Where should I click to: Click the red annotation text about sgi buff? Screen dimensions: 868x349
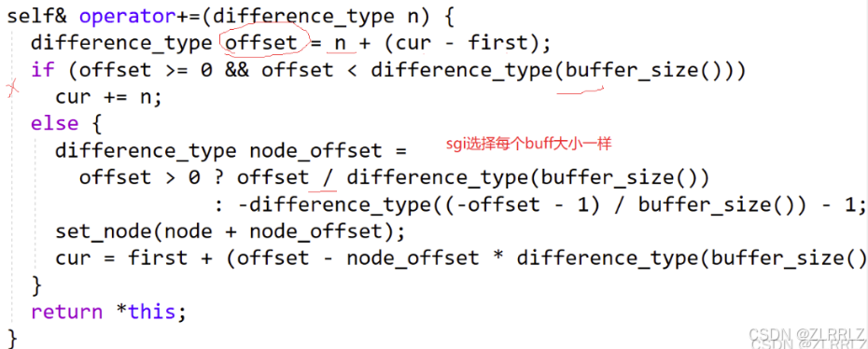(528, 145)
